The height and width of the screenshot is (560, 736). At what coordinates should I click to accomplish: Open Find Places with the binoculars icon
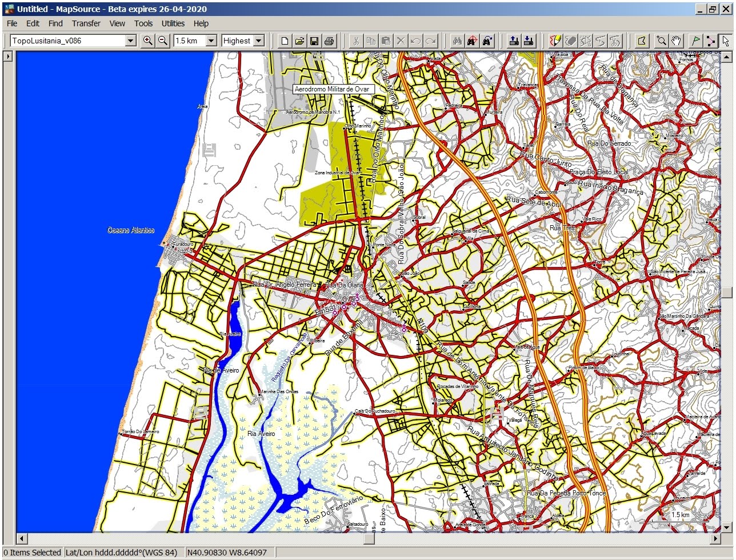[x=457, y=41]
